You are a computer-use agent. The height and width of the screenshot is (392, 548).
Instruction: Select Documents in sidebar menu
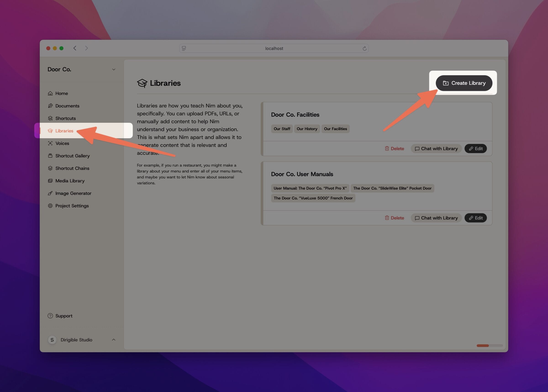[67, 106]
